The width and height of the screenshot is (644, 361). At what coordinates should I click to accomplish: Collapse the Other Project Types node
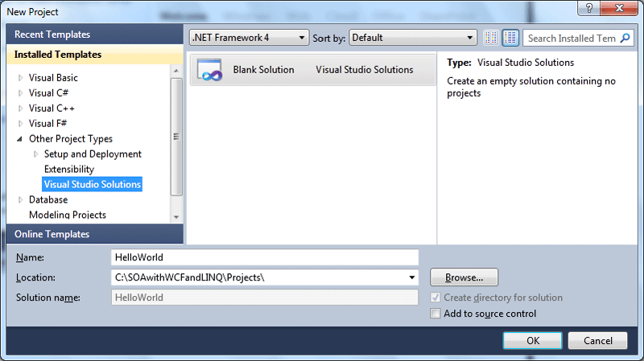(x=19, y=139)
